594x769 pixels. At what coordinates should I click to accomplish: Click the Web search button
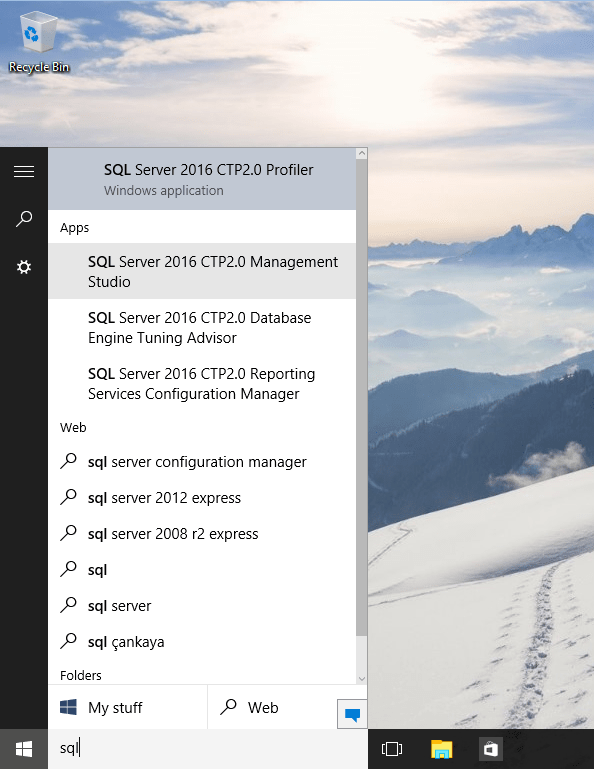(x=272, y=707)
